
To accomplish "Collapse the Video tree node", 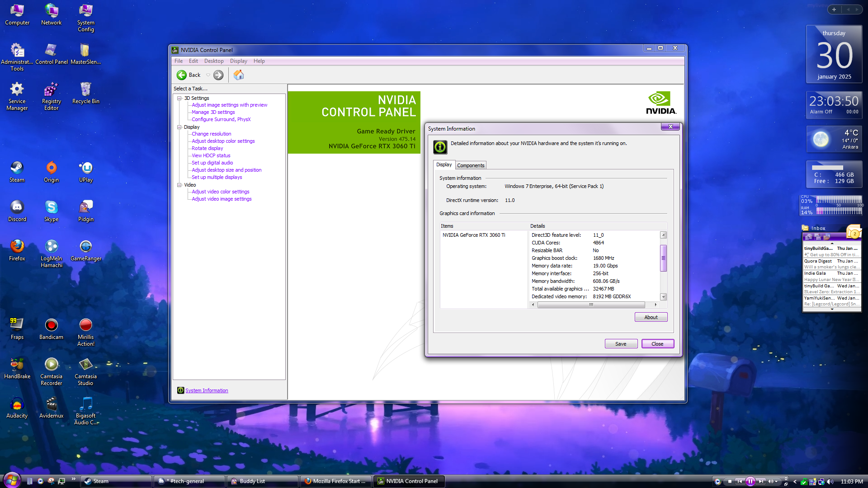I will [x=179, y=185].
